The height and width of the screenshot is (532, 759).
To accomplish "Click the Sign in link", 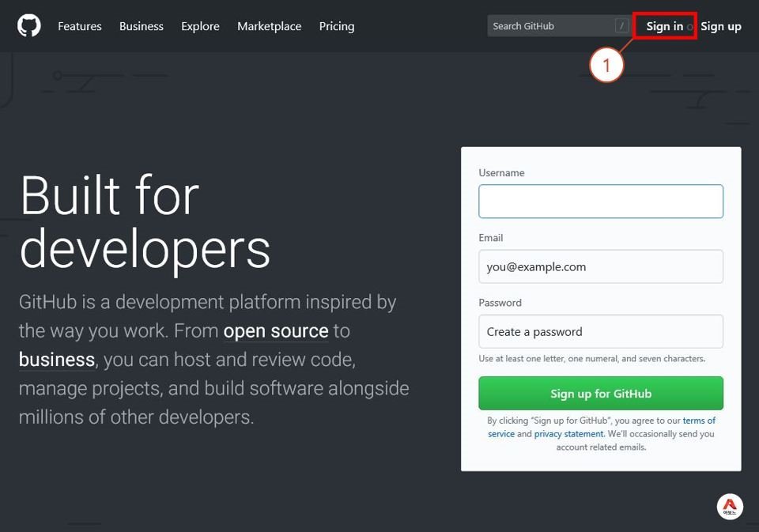I will (x=665, y=26).
